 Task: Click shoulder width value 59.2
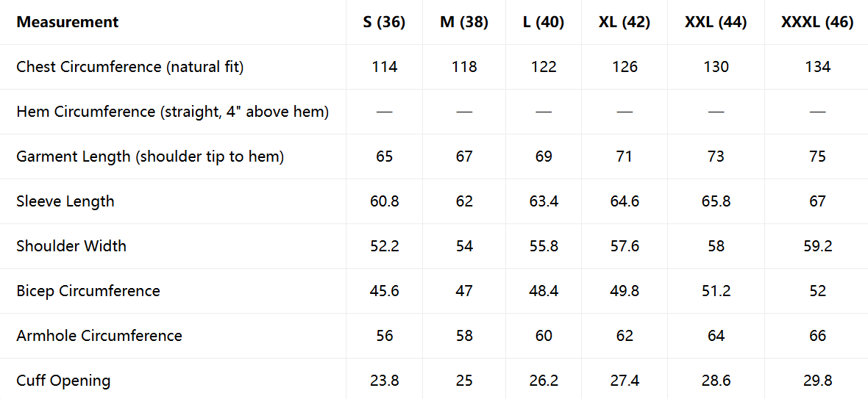(817, 246)
